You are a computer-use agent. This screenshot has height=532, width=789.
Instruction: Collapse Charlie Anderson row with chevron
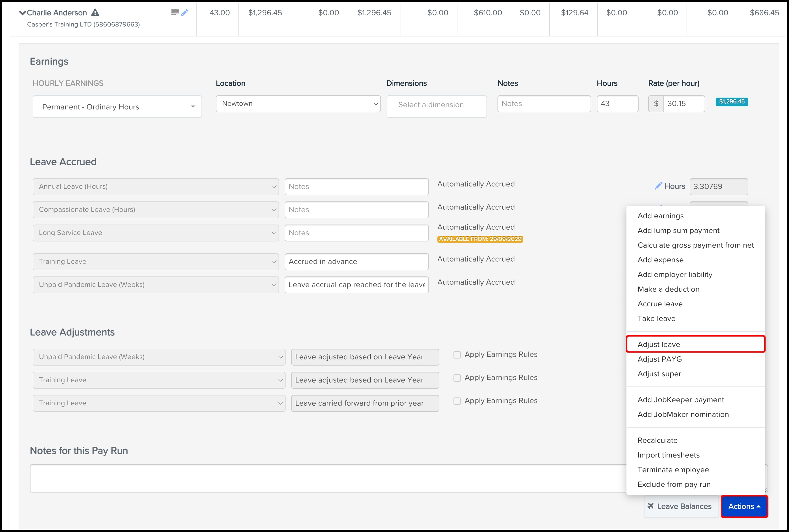click(22, 13)
